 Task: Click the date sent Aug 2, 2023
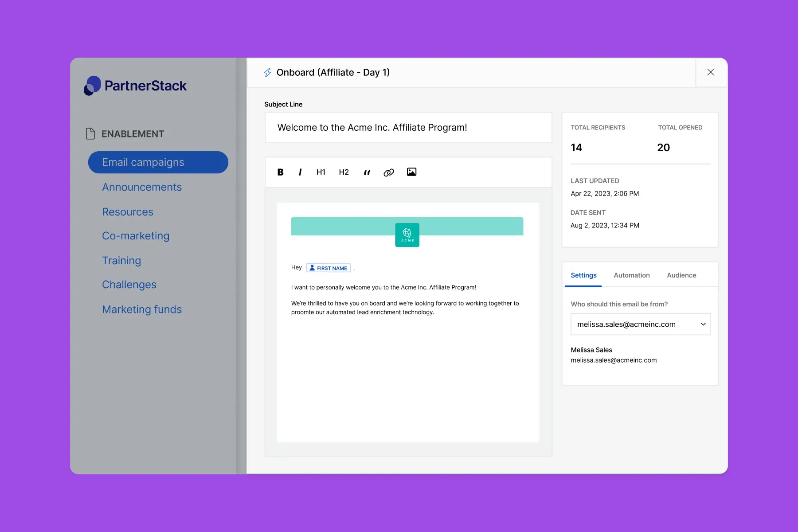605,226
